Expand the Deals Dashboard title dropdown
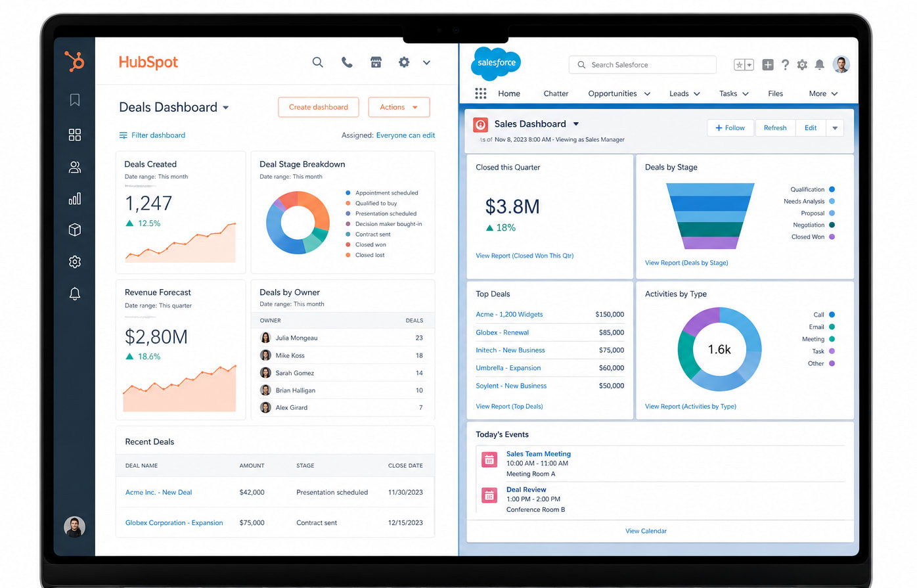917x588 pixels. coord(226,108)
